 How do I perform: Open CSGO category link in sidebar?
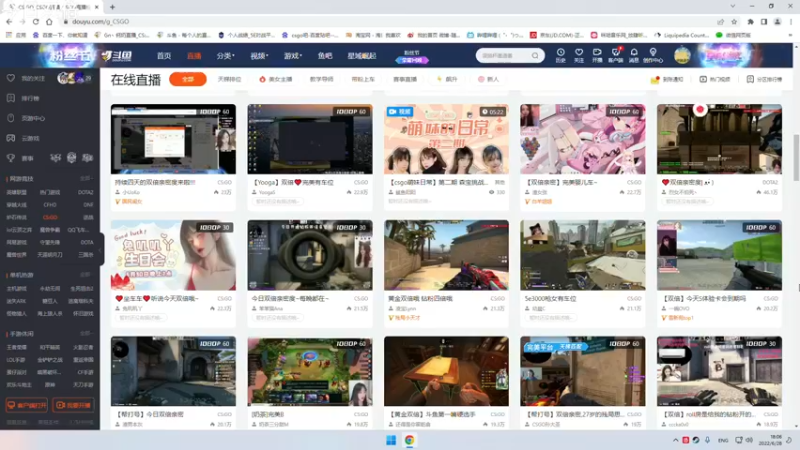pos(50,217)
